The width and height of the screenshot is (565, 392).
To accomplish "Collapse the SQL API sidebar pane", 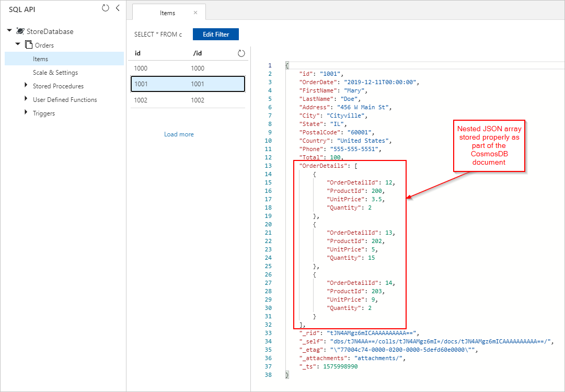I will 117,8.
